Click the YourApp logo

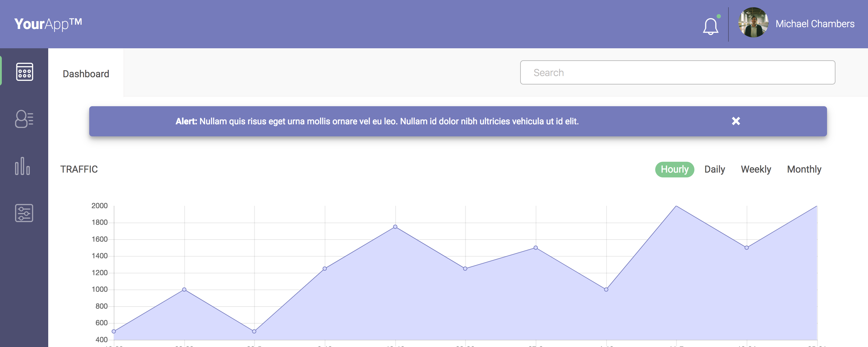tap(48, 24)
